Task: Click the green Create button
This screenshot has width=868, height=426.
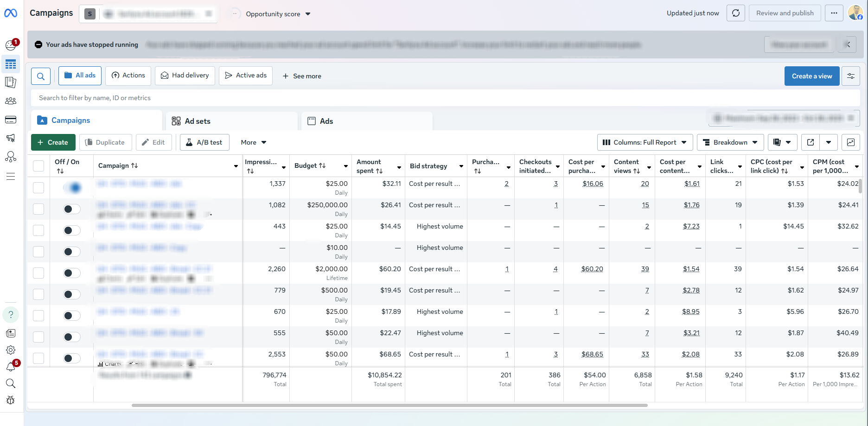Action: click(53, 142)
